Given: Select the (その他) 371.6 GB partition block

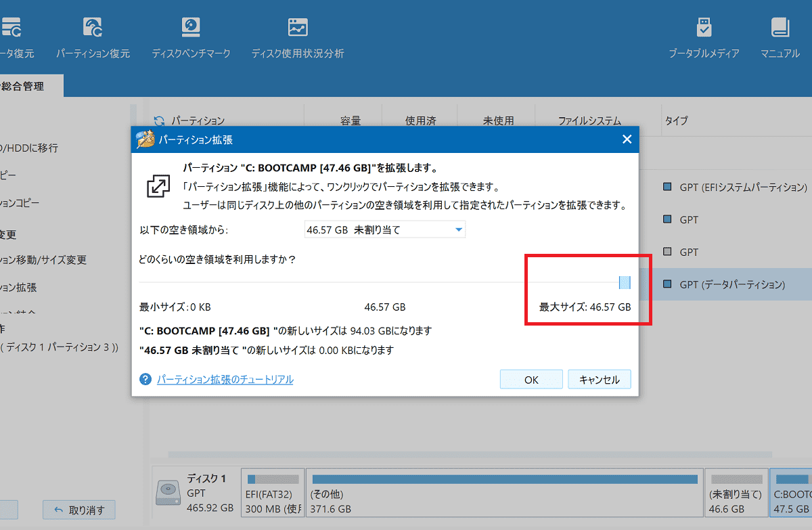Looking at the screenshot, I should pyautogui.click(x=504, y=493).
